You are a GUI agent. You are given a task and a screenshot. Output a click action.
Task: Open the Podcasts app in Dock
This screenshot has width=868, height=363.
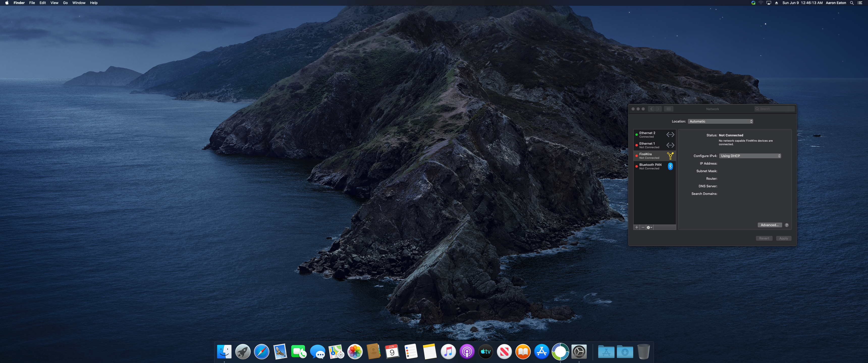[x=467, y=352]
